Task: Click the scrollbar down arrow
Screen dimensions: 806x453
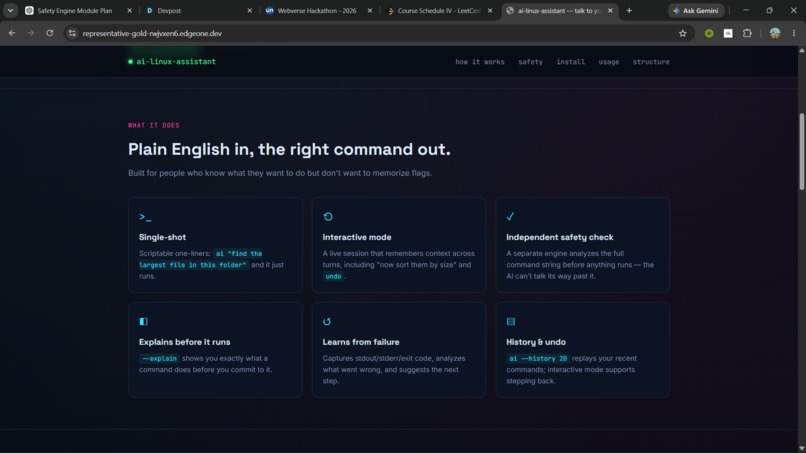Action: [x=801, y=448]
